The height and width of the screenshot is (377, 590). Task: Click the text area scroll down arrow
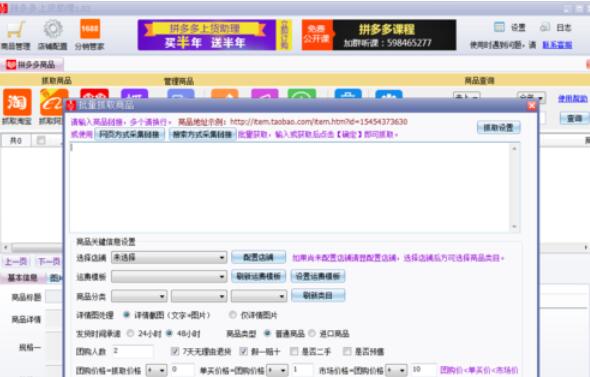pos(514,227)
